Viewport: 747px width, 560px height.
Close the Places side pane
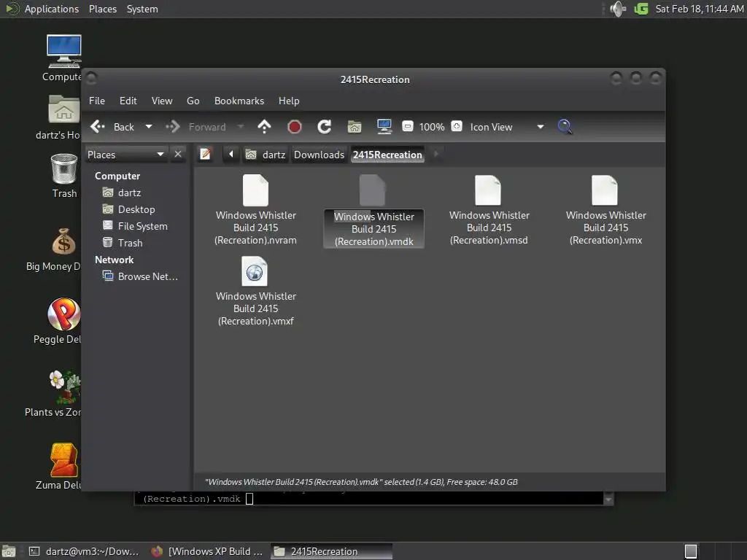(178, 155)
